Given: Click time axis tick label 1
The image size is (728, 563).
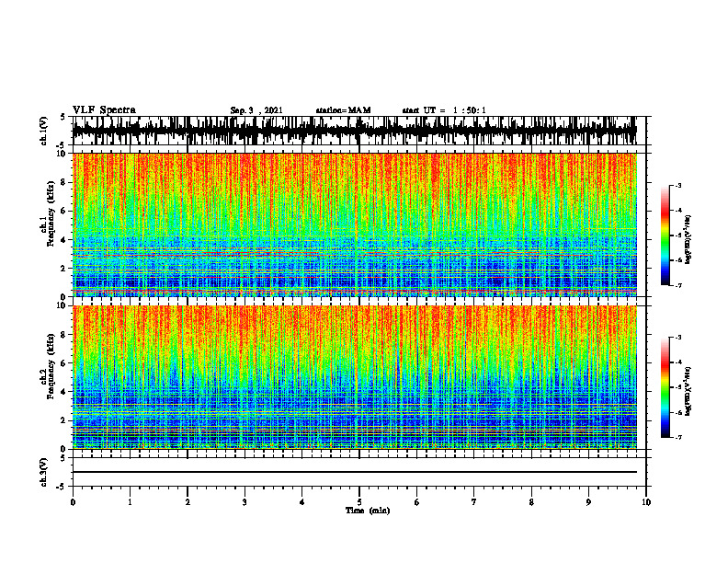Looking at the screenshot, I should tap(130, 502).
